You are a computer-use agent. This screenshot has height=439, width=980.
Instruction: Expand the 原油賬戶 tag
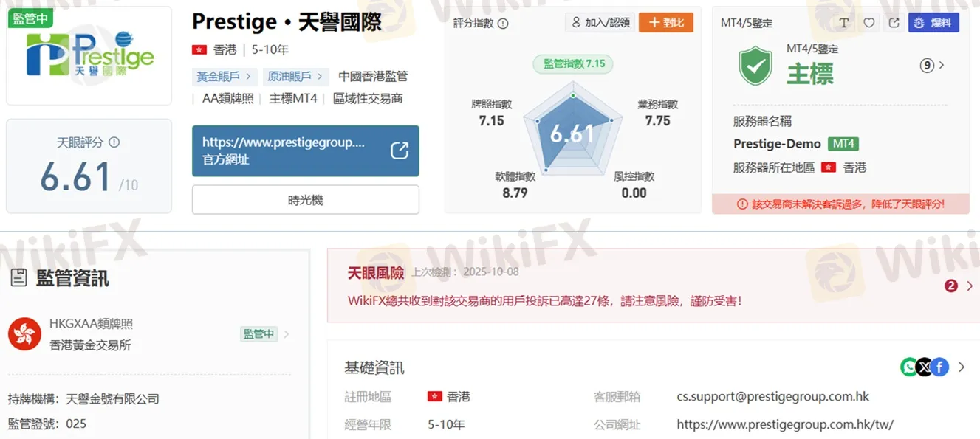[x=296, y=76]
